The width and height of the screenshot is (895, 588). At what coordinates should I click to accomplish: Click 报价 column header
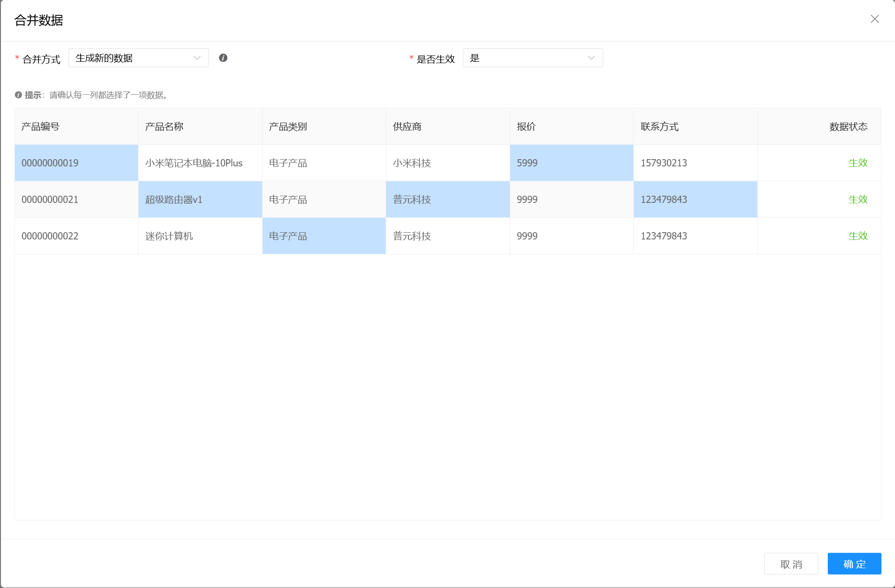526,127
